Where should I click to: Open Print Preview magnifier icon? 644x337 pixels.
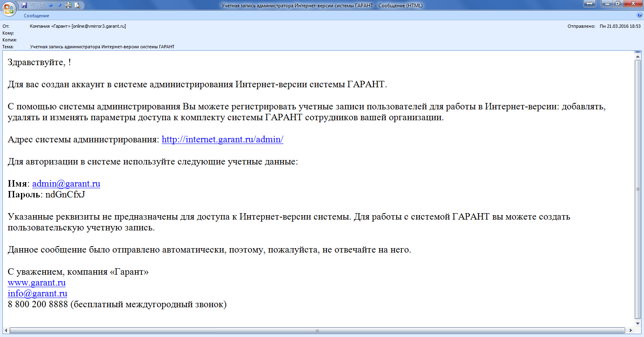point(77,5)
